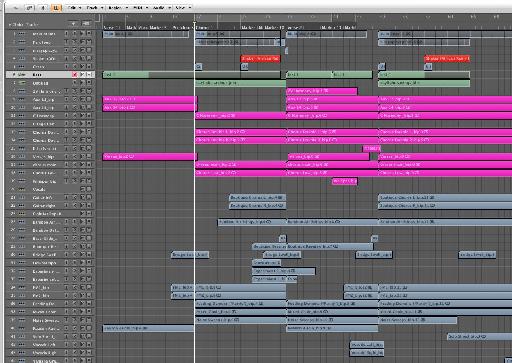Select the green Bass region at song start
The image size is (512, 363).
pos(192,75)
